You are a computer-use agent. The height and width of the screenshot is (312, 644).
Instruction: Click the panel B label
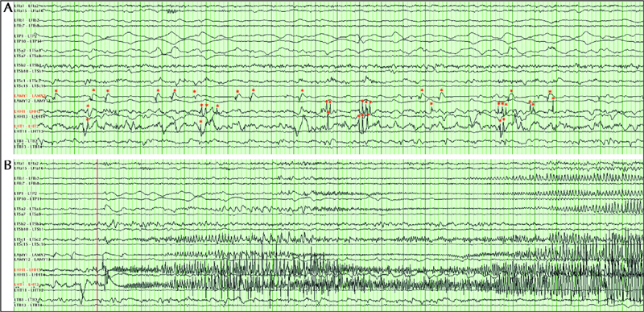coord(7,165)
